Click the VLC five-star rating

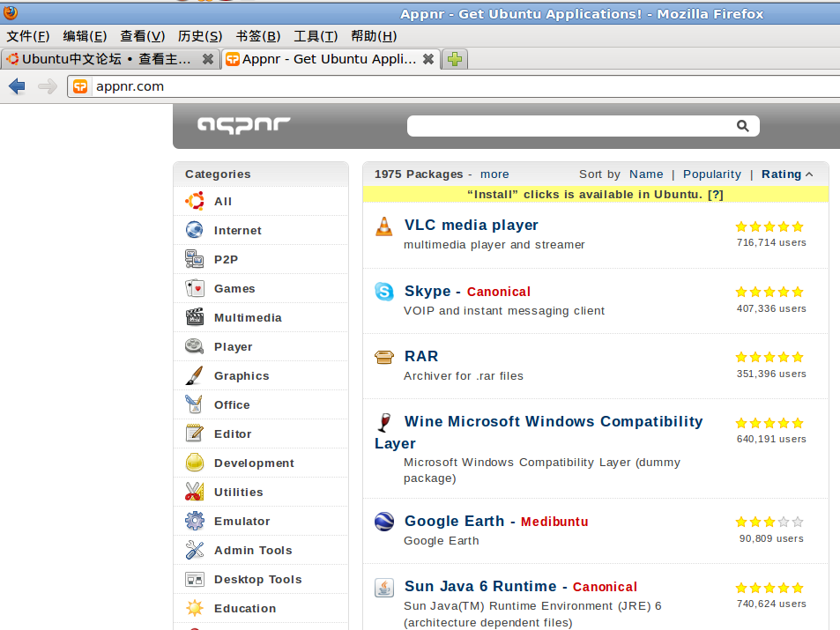click(x=769, y=226)
